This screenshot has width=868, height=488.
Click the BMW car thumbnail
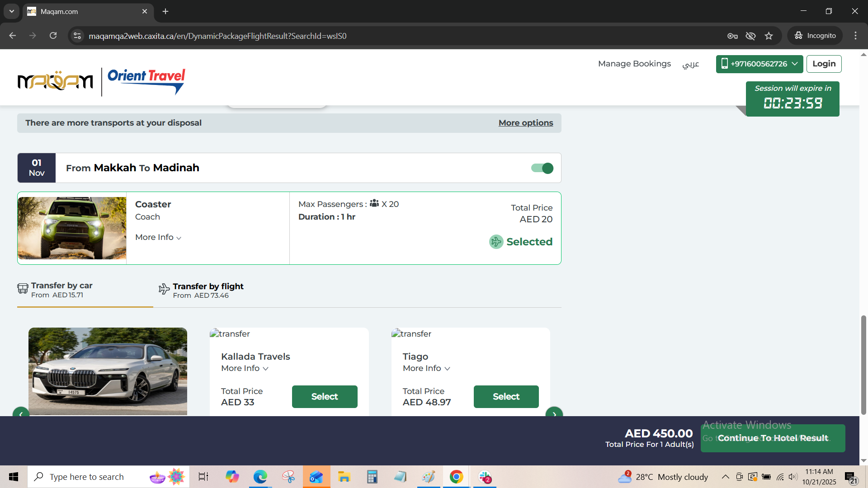click(x=108, y=371)
